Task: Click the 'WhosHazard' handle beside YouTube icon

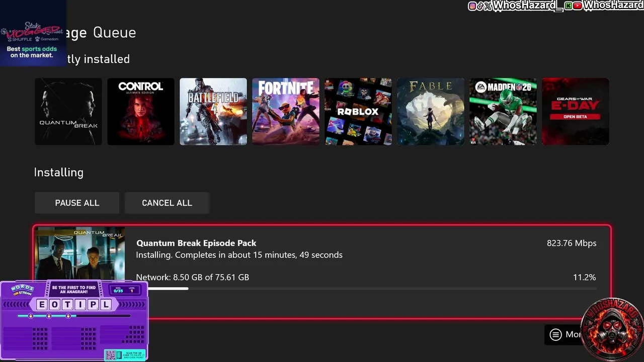Action: pyautogui.click(x=613, y=6)
